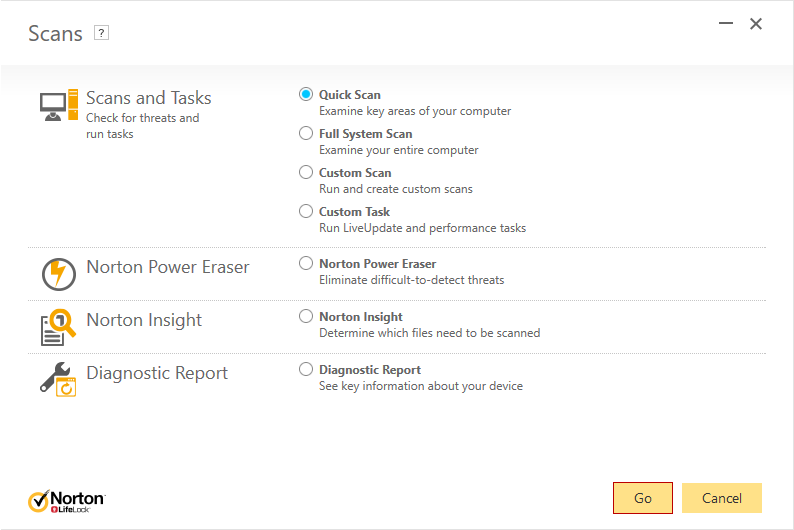Select the Quick Scan radio button
The width and height of the screenshot is (794, 530).
click(x=306, y=94)
